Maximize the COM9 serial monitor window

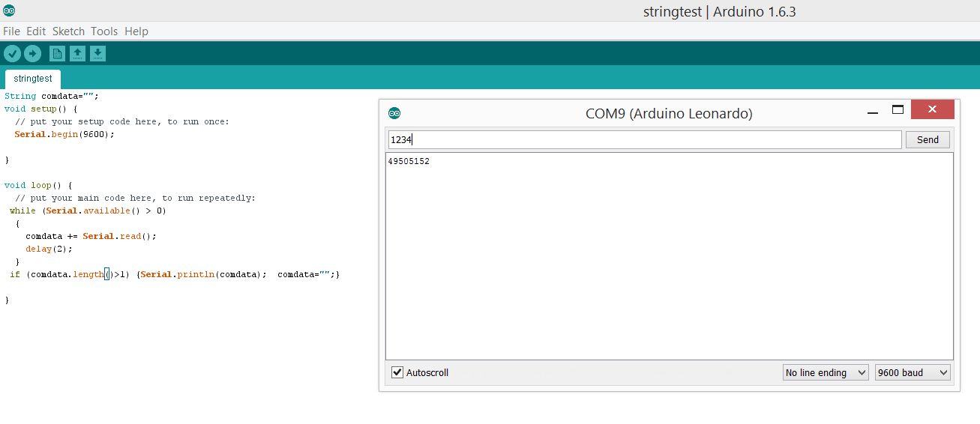pos(898,109)
